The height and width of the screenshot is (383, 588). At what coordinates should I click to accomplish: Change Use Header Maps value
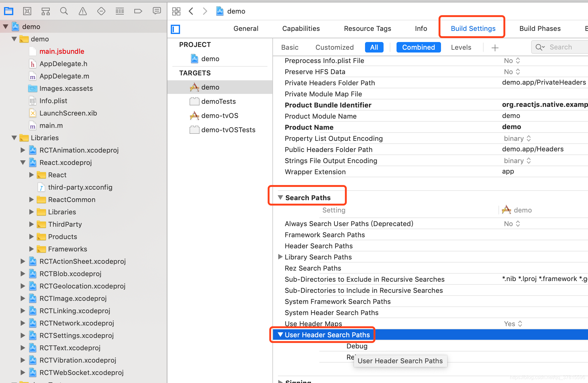(x=513, y=324)
